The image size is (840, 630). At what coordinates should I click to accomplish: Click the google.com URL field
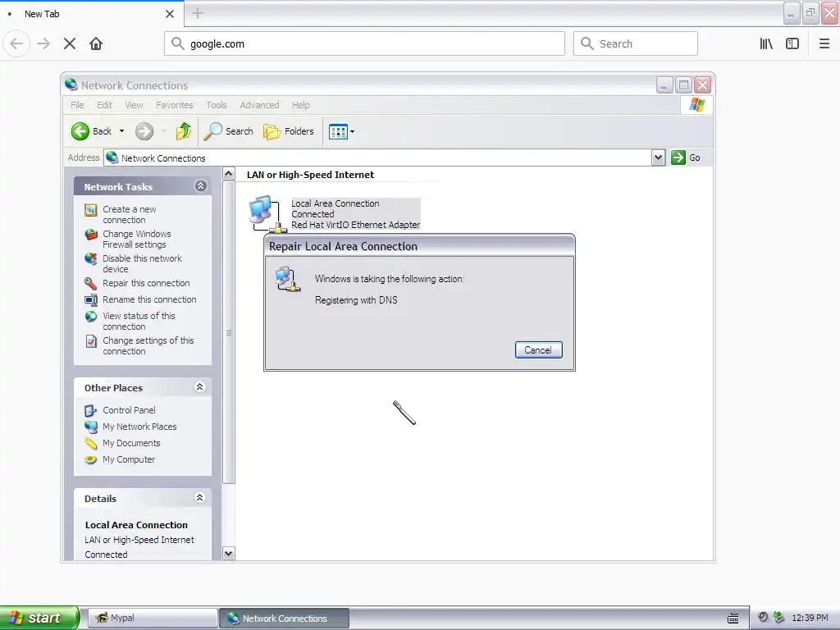(364, 43)
